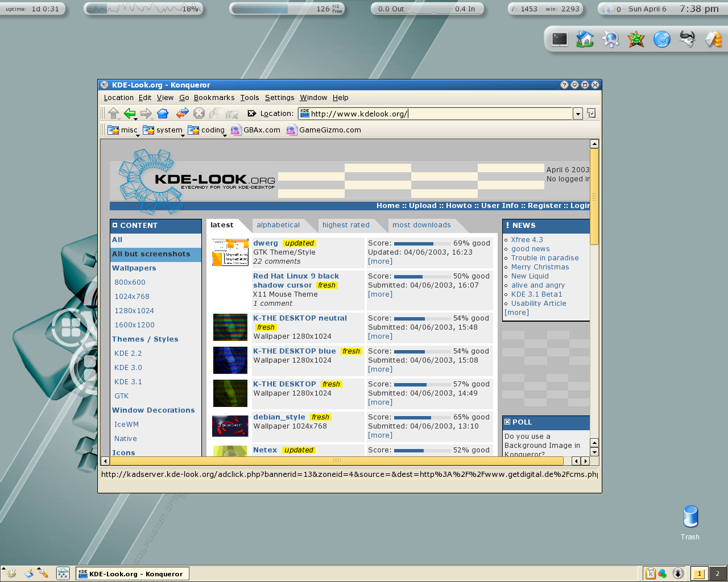Open the Tools menu
The height and width of the screenshot is (582, 728).
[249, 98]
